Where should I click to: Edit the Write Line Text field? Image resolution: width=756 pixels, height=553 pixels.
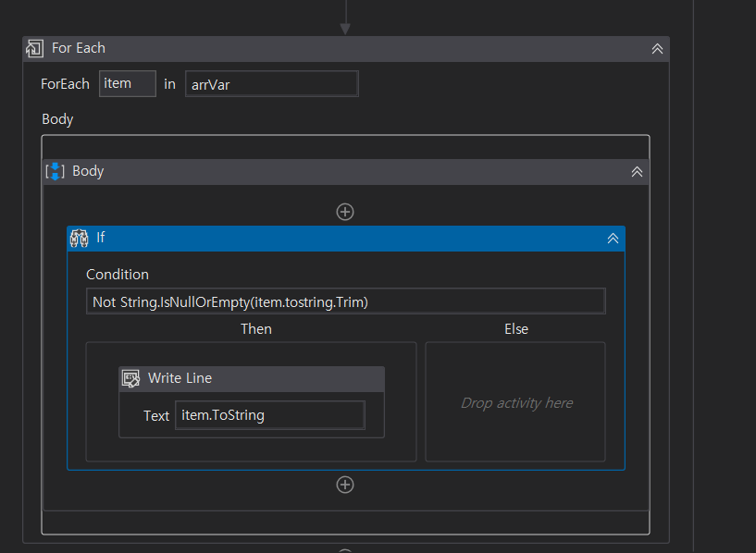click(x=270, y=415)
